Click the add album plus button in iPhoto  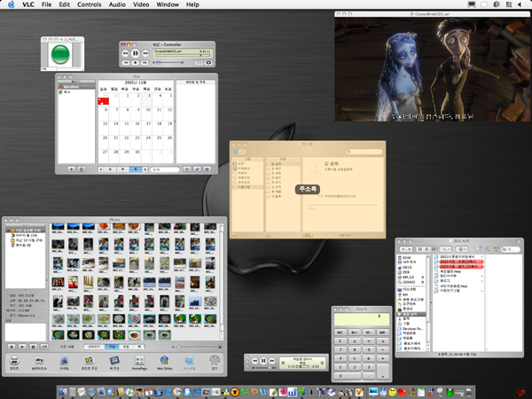(x=12, y=347)
